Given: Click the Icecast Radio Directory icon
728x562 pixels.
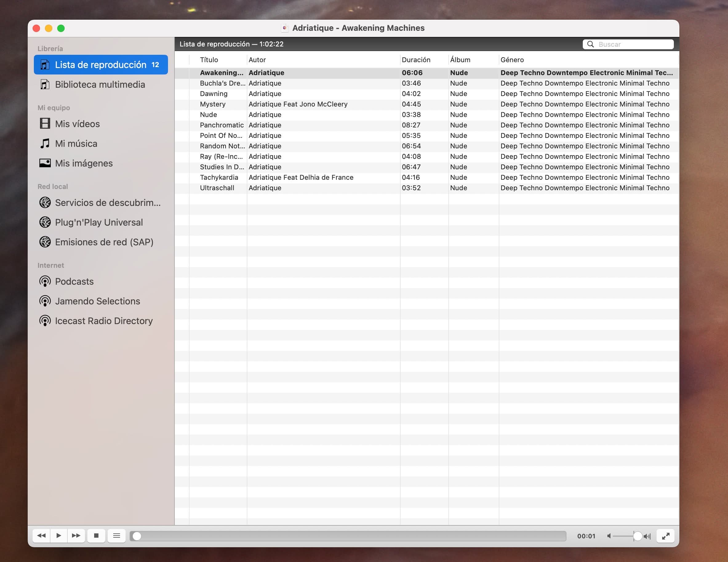Looking at the screenshot, I should click(45, 321).
